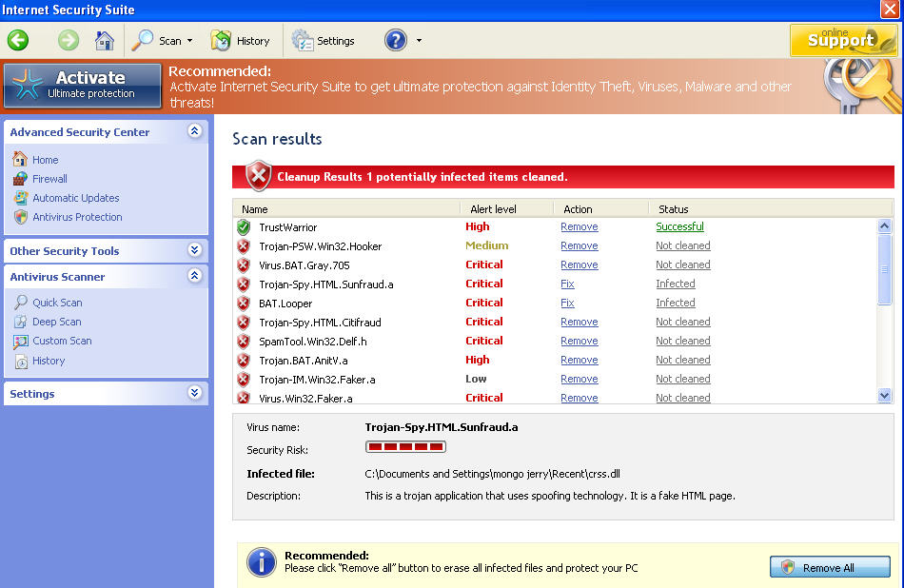The width and height of the screenshot is (904, 588).
Task: Select the Trojan-Spy.HTML.Citifraud row name
Action: click(x=320, y=323)
